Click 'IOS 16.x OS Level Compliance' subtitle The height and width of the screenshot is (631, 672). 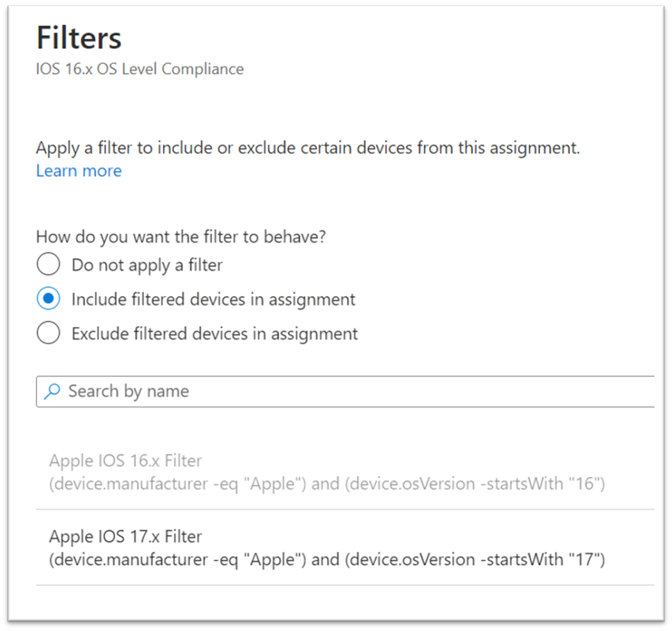pyautogui.click(x=139, y=69)
